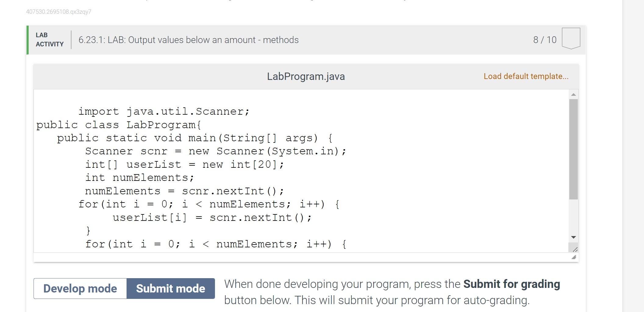
Task: Click the 8 / 10 score text
Action: [545, 40]
